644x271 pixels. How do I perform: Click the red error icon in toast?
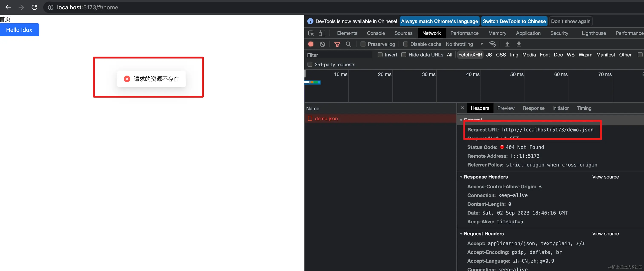tap(127, 79)
